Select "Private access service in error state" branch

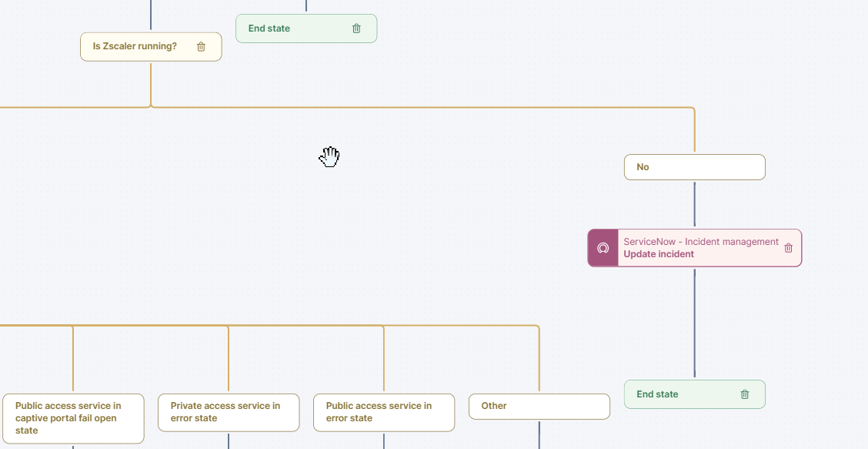[229, 412]
